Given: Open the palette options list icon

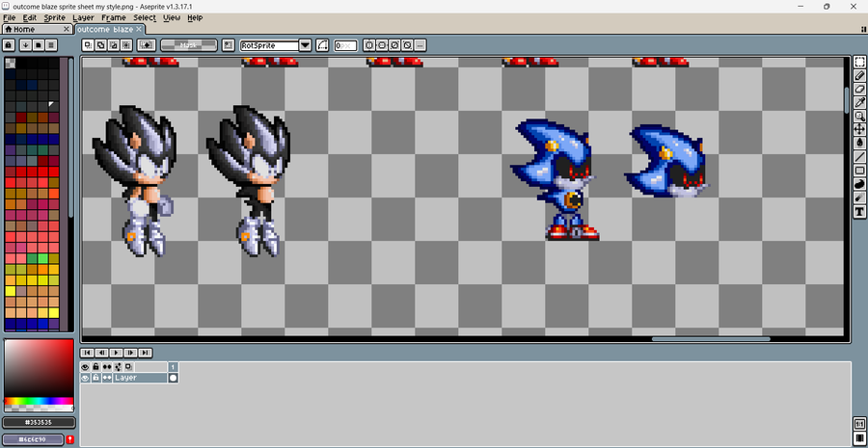Looking at the screenshot, I should 51,44.
